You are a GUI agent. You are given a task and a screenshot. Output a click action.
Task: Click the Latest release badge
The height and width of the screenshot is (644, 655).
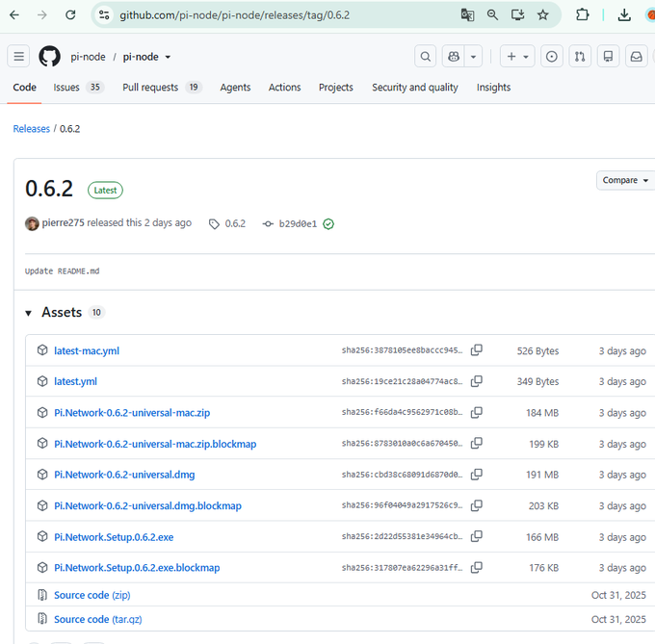pyautogui.click(x=105, y=191)
